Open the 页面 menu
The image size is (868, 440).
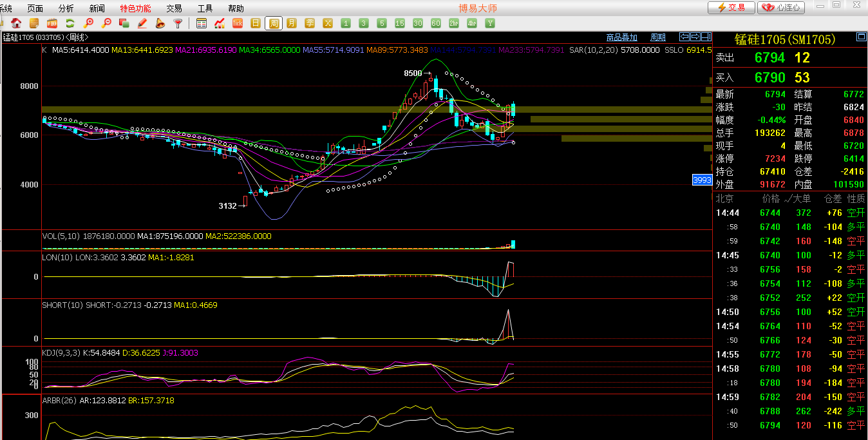(35, 8)
